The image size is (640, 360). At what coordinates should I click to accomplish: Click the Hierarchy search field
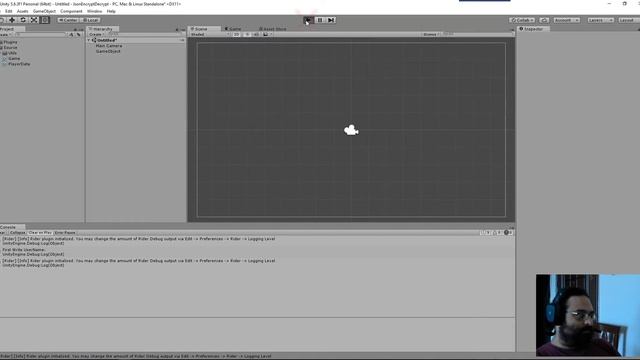[x=146, y=35]
